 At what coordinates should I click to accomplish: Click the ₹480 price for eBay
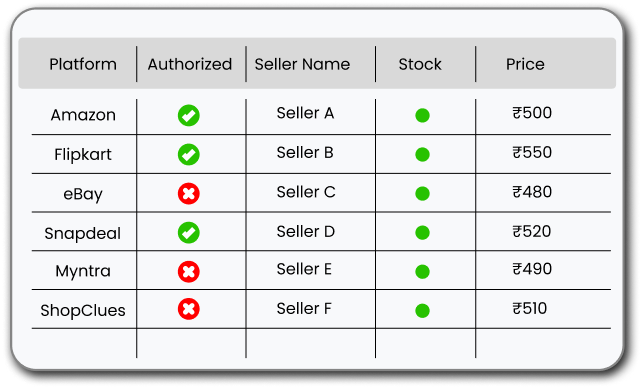point(532,192)
